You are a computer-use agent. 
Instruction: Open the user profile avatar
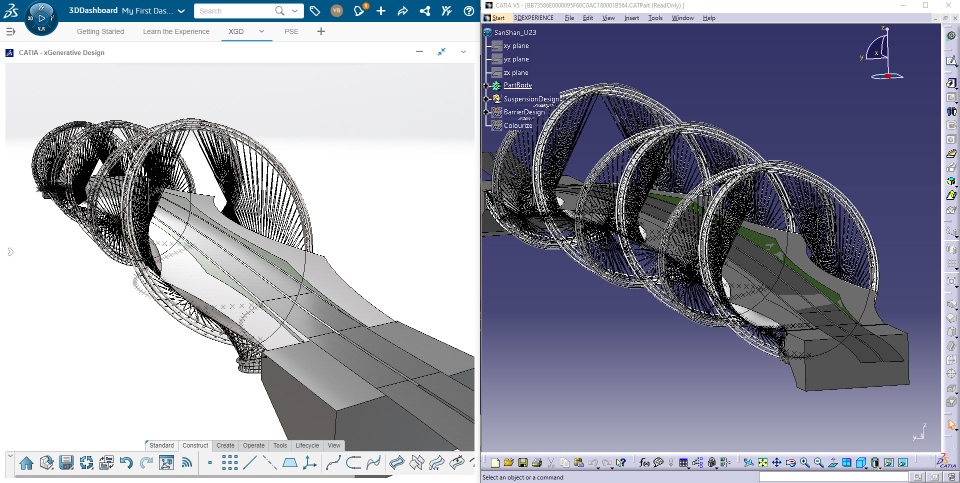click(336, 10)
